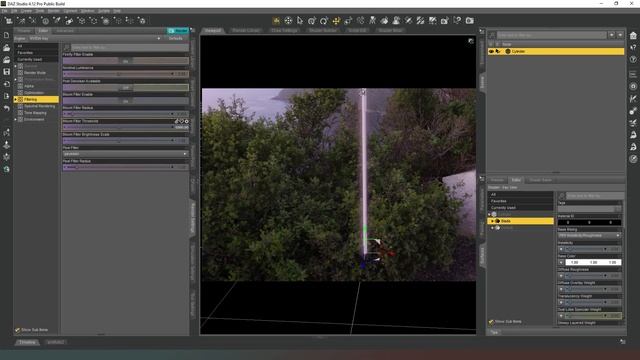Click the What's This pointer-question icon
640x360 pixels.
click(633, 48)
